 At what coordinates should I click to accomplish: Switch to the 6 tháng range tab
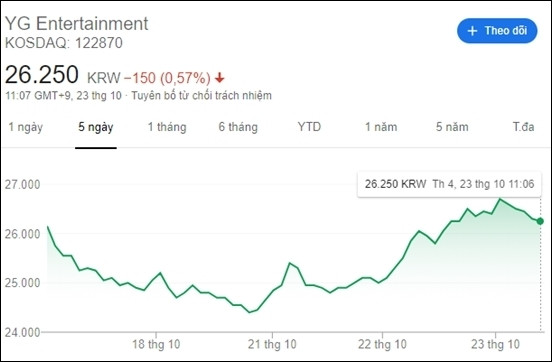coord(238,127)
